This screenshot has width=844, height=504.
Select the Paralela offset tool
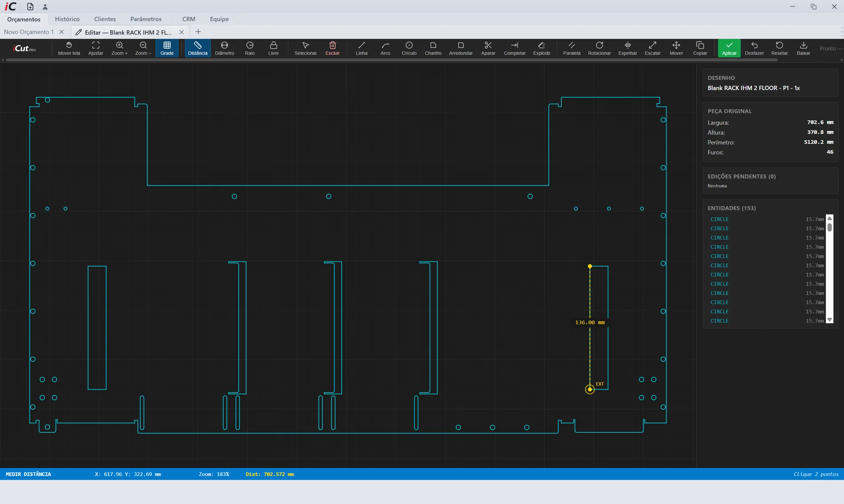tap(572, 48)
